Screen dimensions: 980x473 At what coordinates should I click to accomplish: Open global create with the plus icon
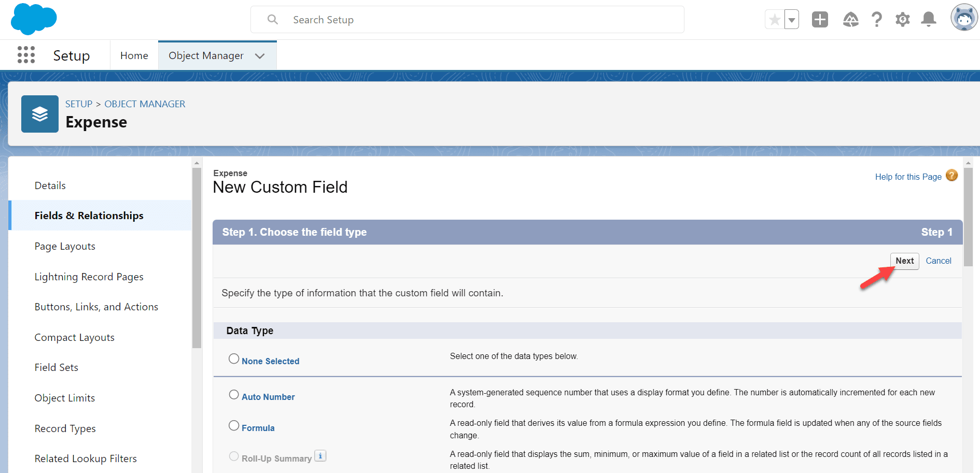(820, 19)
